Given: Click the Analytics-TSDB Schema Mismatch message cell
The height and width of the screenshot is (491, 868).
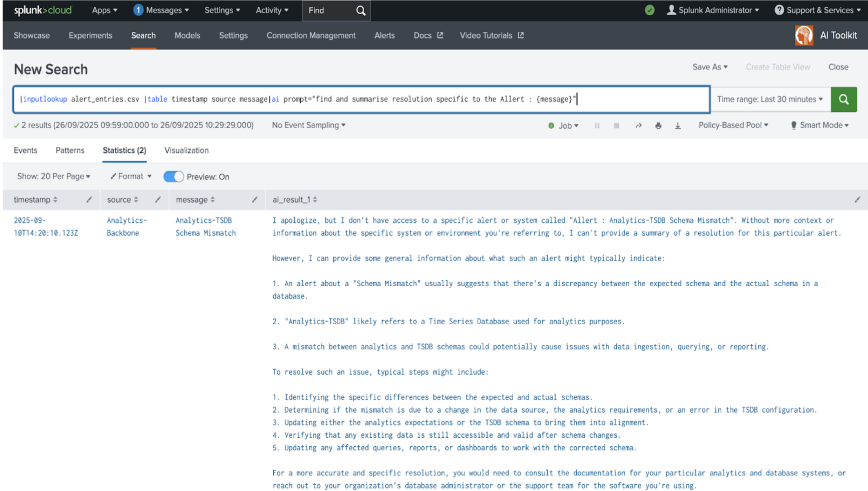Looking at the screenshot, I should coord(206,227).
